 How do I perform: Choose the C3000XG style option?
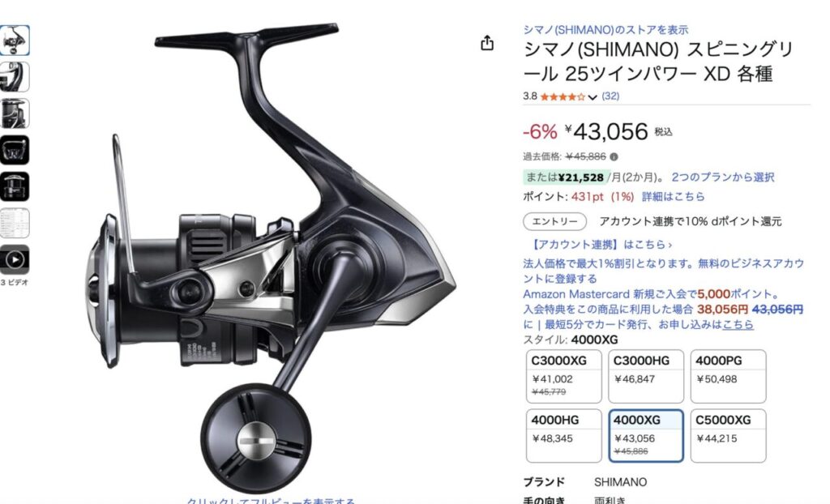point(564,377)
